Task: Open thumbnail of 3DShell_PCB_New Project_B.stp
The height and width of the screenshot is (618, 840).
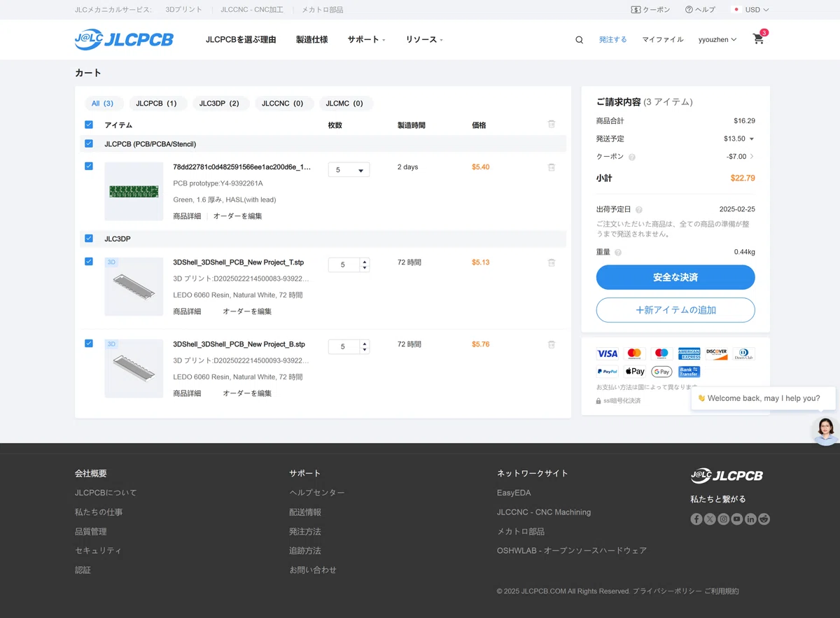Action: [x=134, y=369]
